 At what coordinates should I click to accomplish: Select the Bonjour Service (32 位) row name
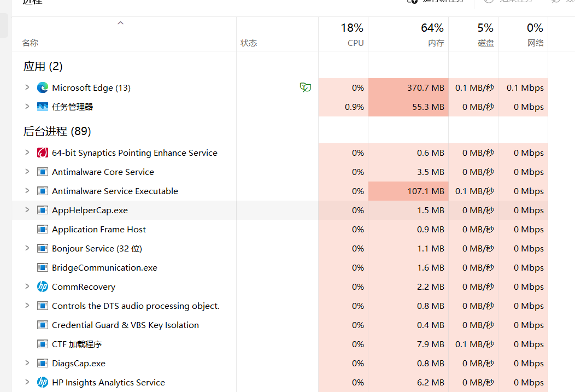[x=97, y=248]
